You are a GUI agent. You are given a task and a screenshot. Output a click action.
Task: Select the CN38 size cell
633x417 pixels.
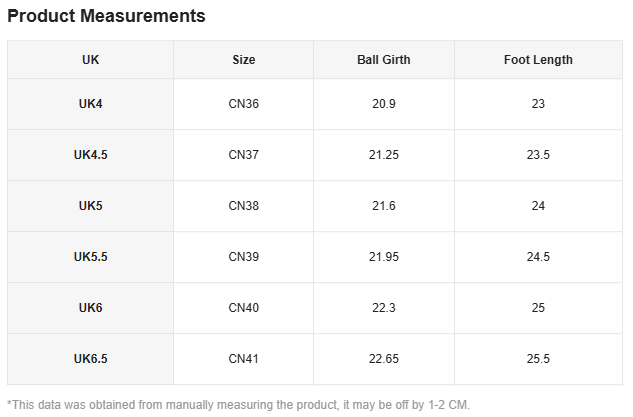(243, 206)
